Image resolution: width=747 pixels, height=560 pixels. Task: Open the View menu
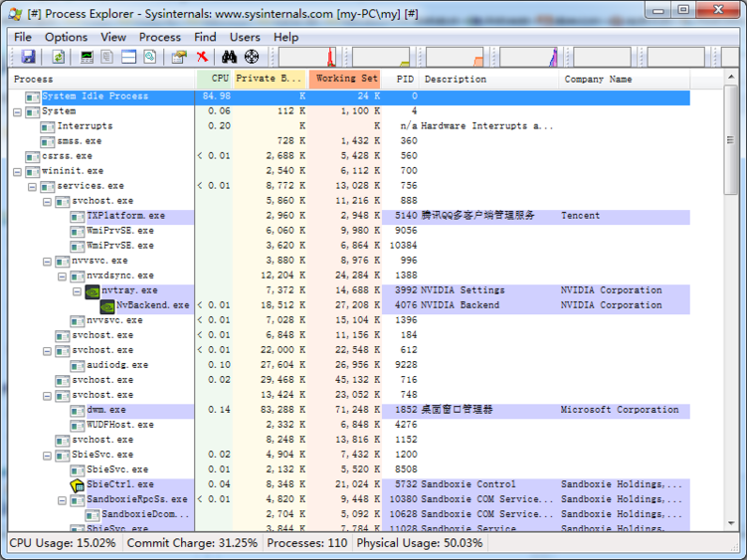coord(113,37)
